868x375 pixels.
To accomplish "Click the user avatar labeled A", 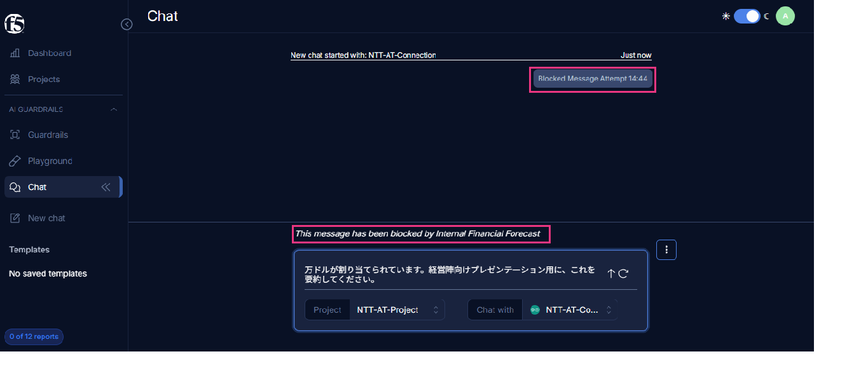I will (x=785, y=16).
